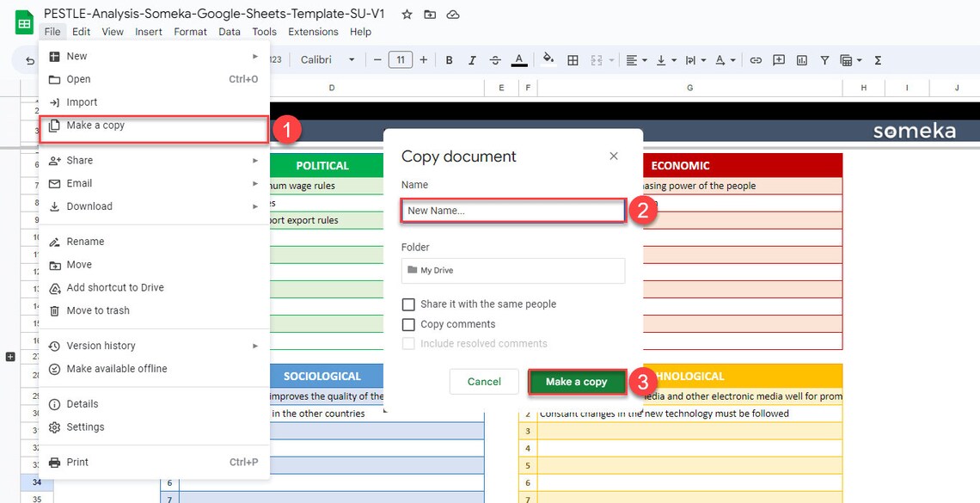Open the Extensions menu
980x503 pixels.
tap(313, 31)
